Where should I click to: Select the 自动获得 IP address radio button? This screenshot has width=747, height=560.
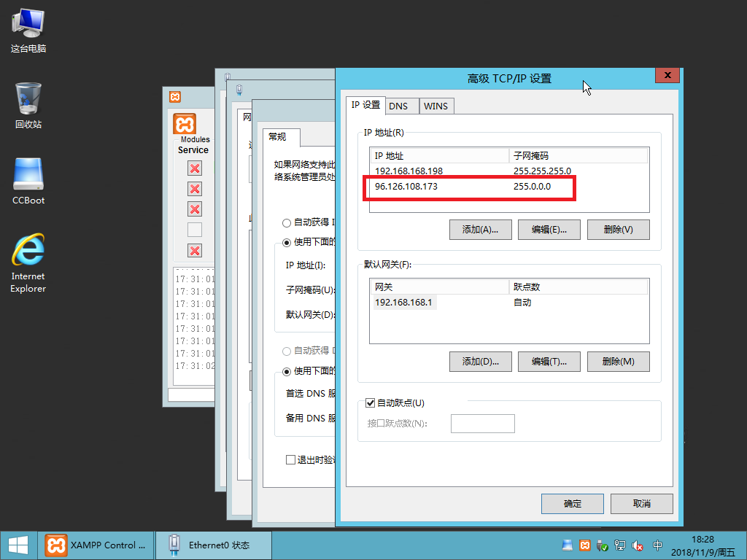coord(287,222)
